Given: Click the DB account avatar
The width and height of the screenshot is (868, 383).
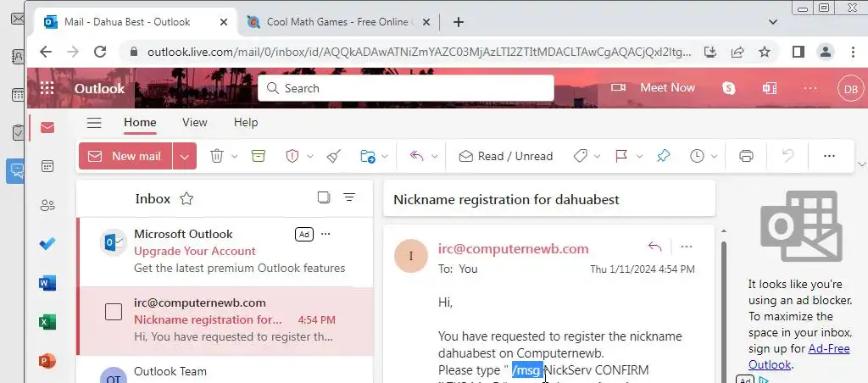Looking at the screenshot, I should click(x=851, y=89).
